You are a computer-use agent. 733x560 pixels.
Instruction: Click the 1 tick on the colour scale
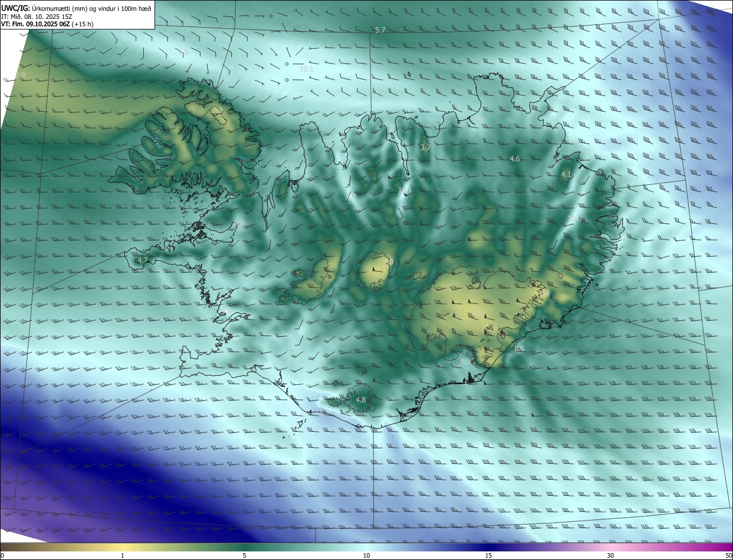(122, 555)
